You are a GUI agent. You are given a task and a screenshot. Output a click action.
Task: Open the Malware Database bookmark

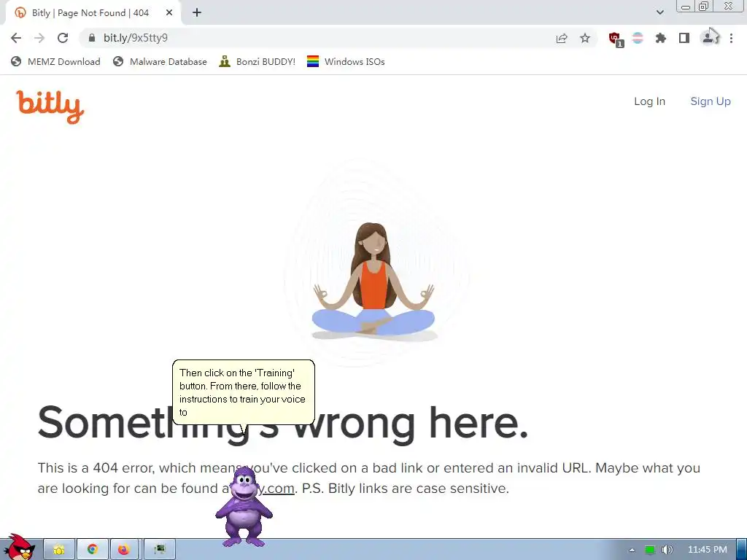coord(160,61)
